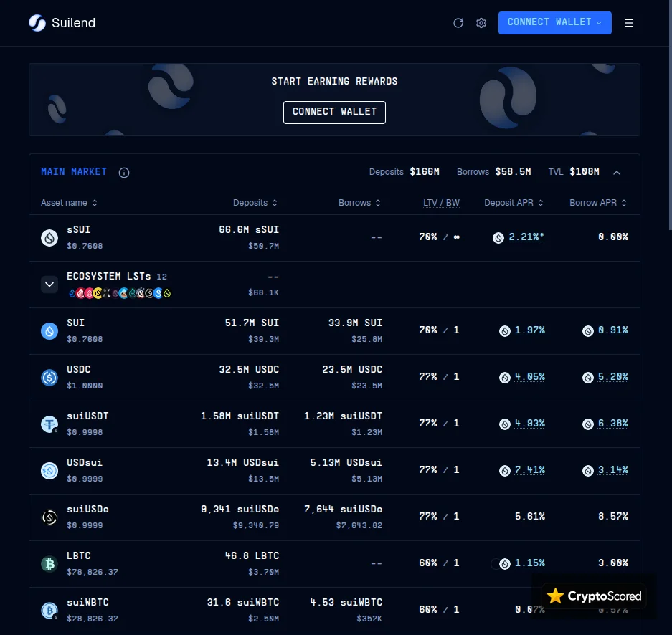Image resolution: width=672 pixels, height=635 pixels.
Task: Open the settings gear icon
Action: pos(481,23)
